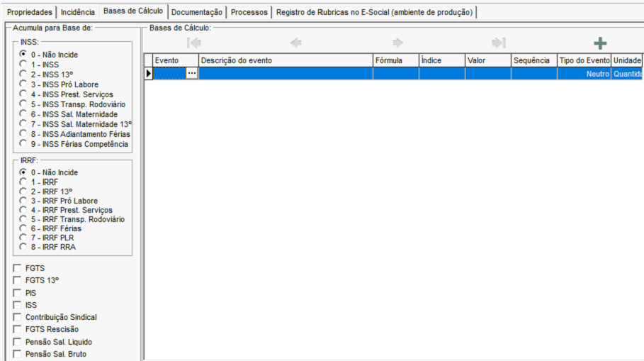Go to previous record arrow
This screenshot has width=644, height=361.
pos(295,43)
